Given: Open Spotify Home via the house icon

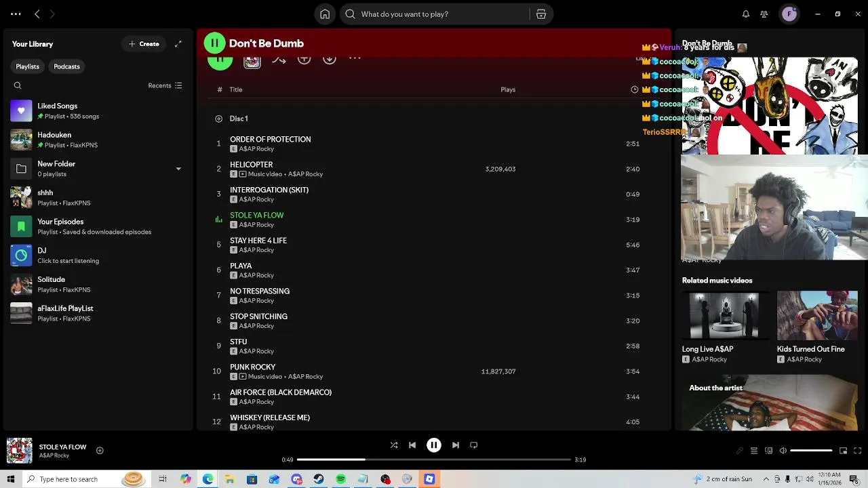Looking at the screenshot, I should click(x=325, y=14).
